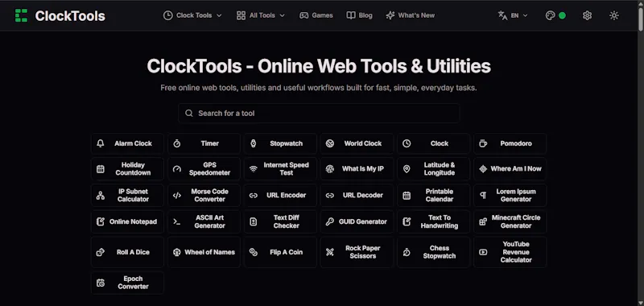
Task: Open the What's New page
Action: click(410, 15)
